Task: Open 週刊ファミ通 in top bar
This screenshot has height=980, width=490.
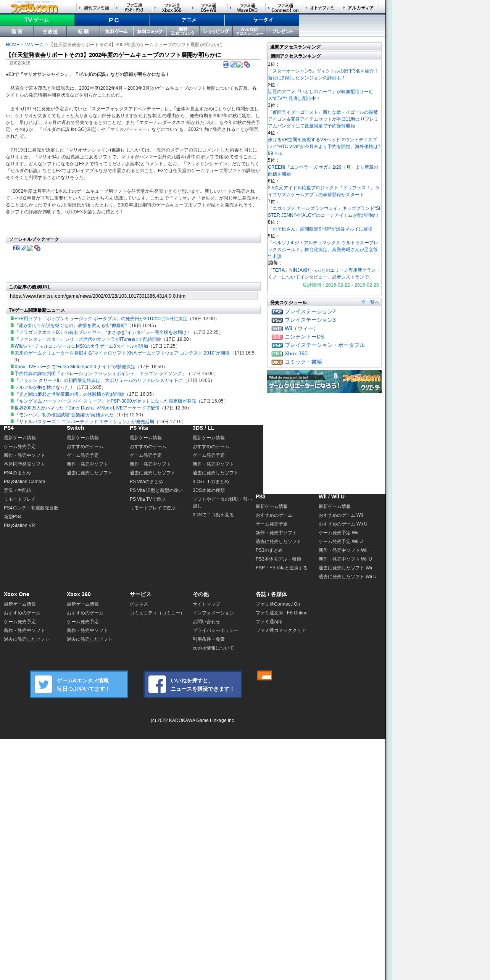Action: 95,8
